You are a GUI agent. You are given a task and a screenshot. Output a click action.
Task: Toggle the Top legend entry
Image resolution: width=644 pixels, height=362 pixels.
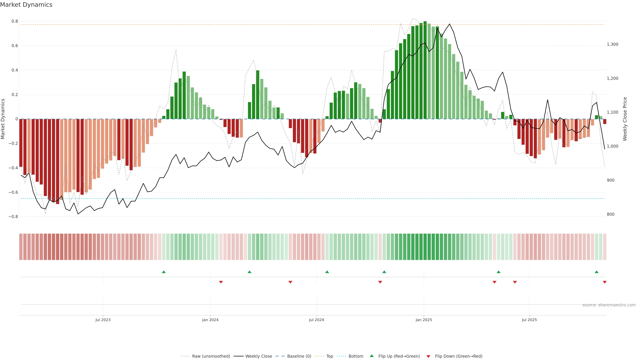pyautogui.click(x=330, y=356)
